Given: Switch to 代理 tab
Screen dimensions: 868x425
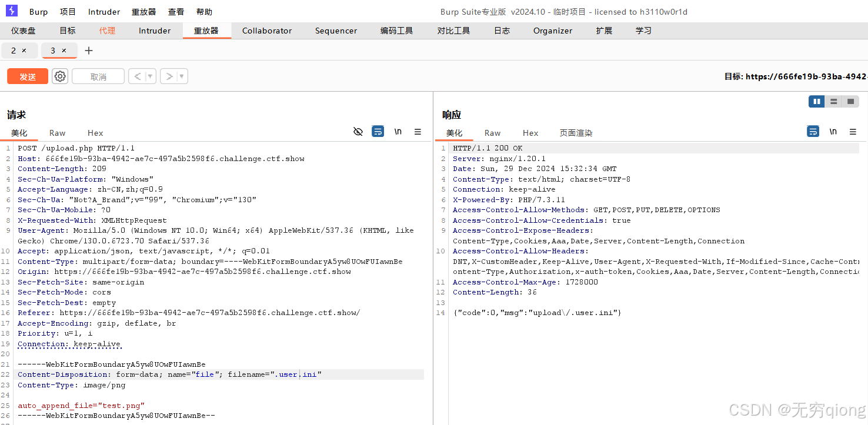Looking at the screenshot, I should pos(107,31).
